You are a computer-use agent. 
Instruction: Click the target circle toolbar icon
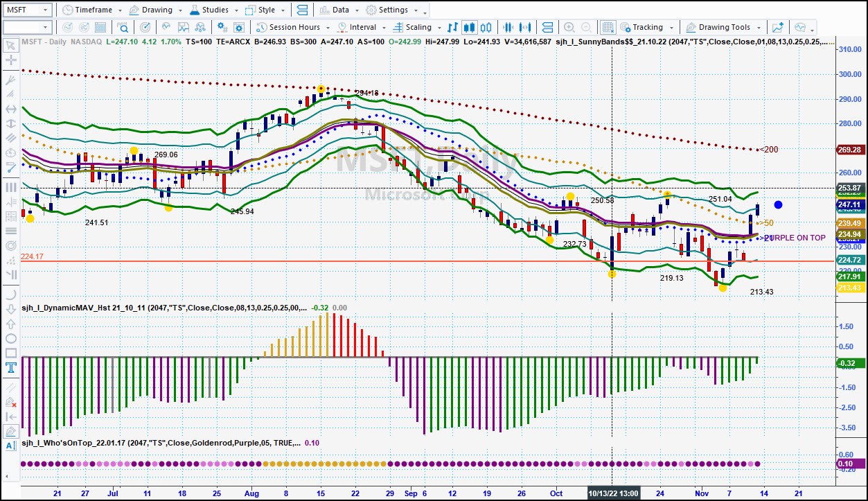tap(145, 28)
